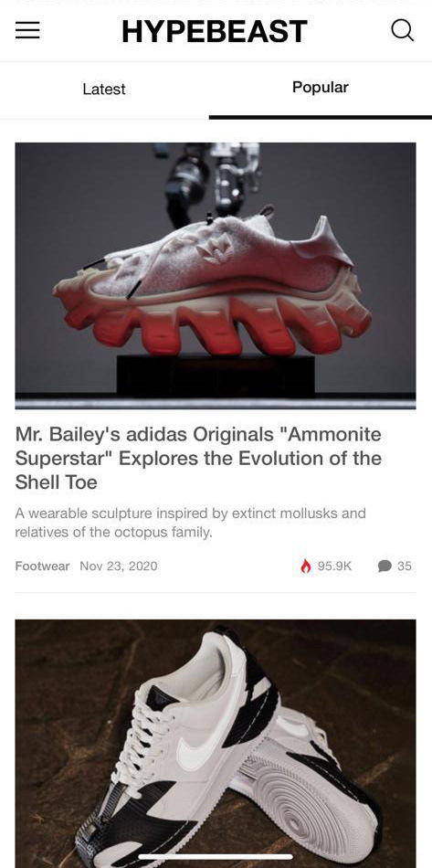Screen dimensions: 432x868
Task: Open the hamburger menu
Action: click(x=27, y=30)
